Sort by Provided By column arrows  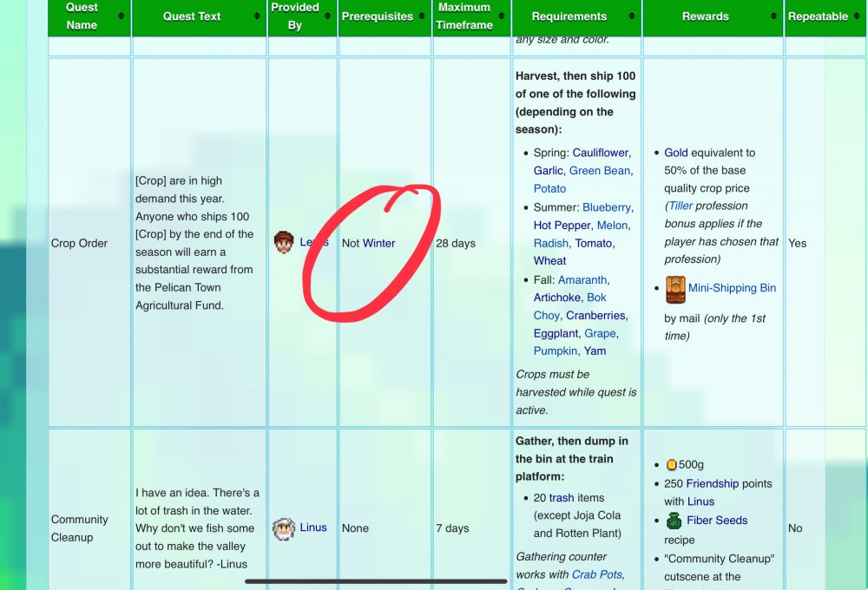coord(328,16)
